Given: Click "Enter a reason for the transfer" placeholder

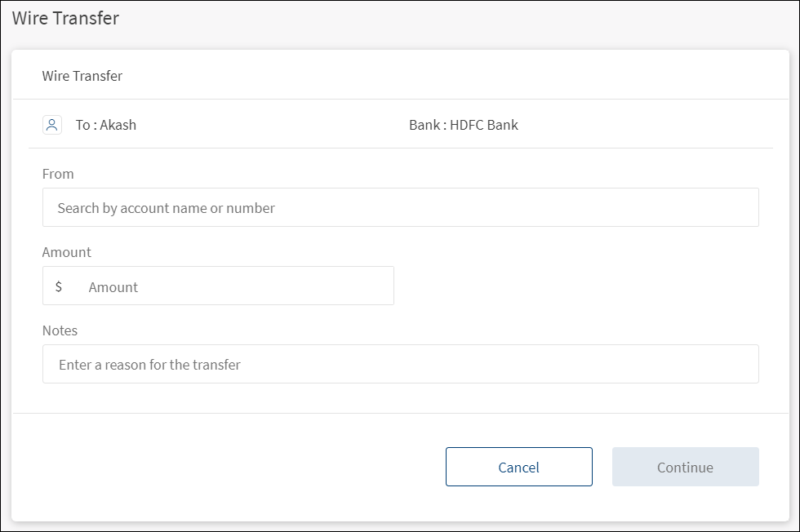Looking at the screenshot, I should tap(149, 365).
